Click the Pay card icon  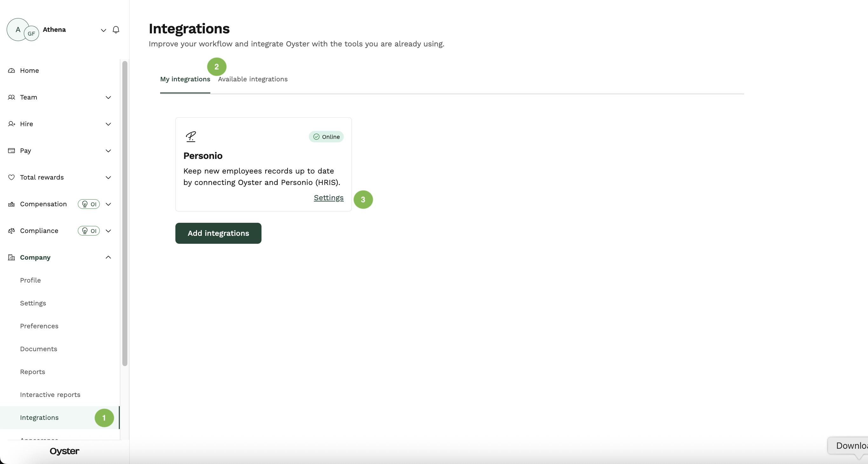coord(11,151)
